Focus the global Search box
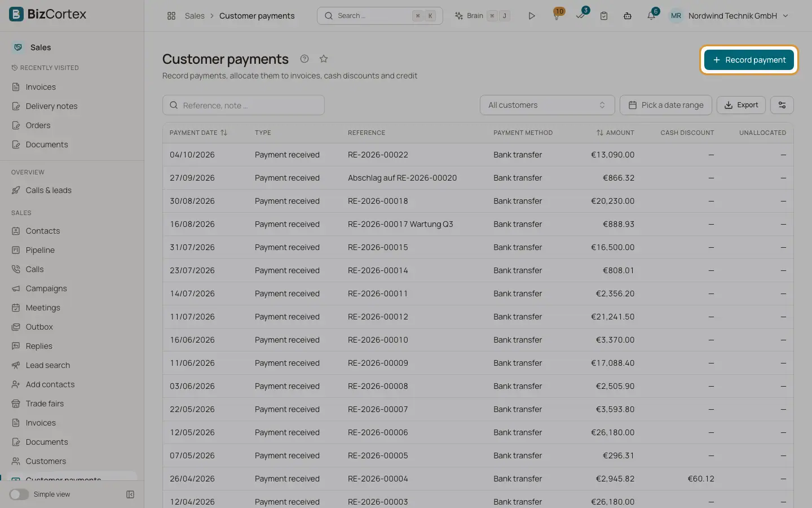 (379, 16)
